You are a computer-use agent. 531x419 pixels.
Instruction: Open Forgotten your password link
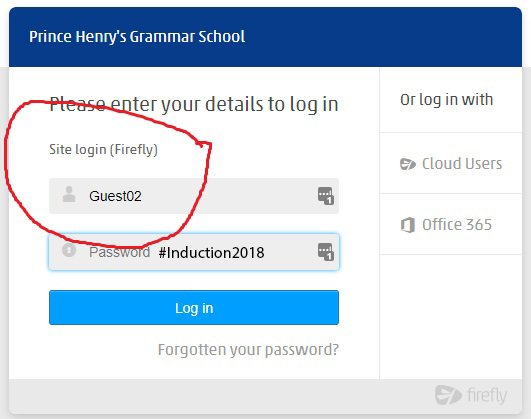click(248, 350)
